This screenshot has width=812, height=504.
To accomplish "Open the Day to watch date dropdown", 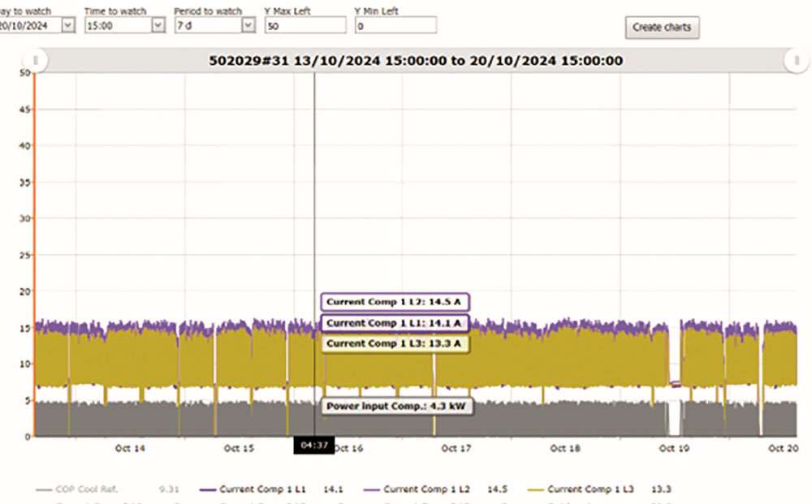I will coord(67,26).
